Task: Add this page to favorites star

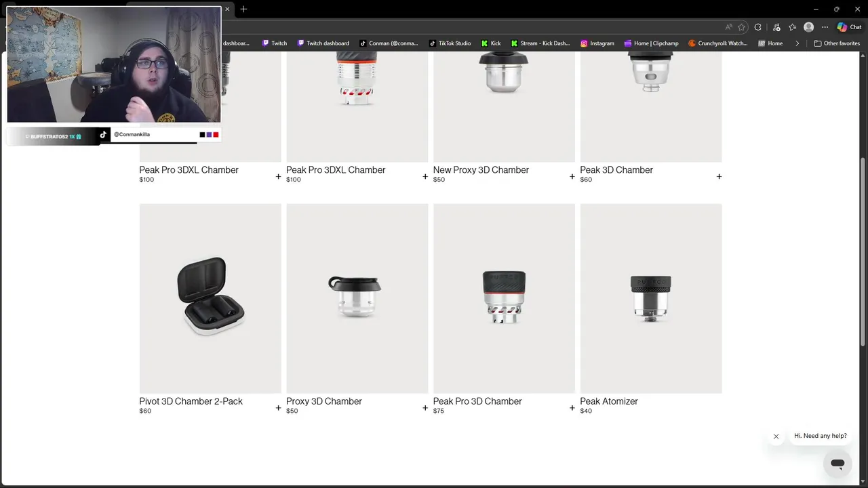Action: click(x=741, y=27)
